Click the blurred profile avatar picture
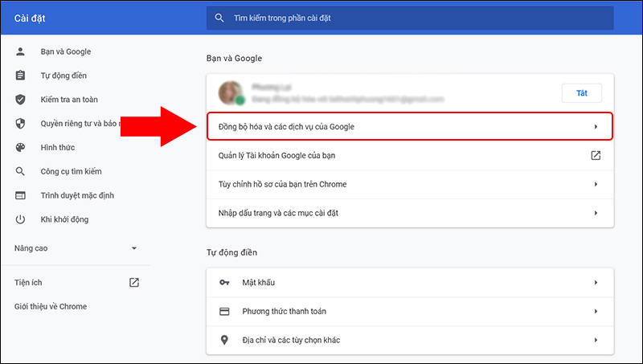The width and height of the screenshot is (643, 364). 231,93
